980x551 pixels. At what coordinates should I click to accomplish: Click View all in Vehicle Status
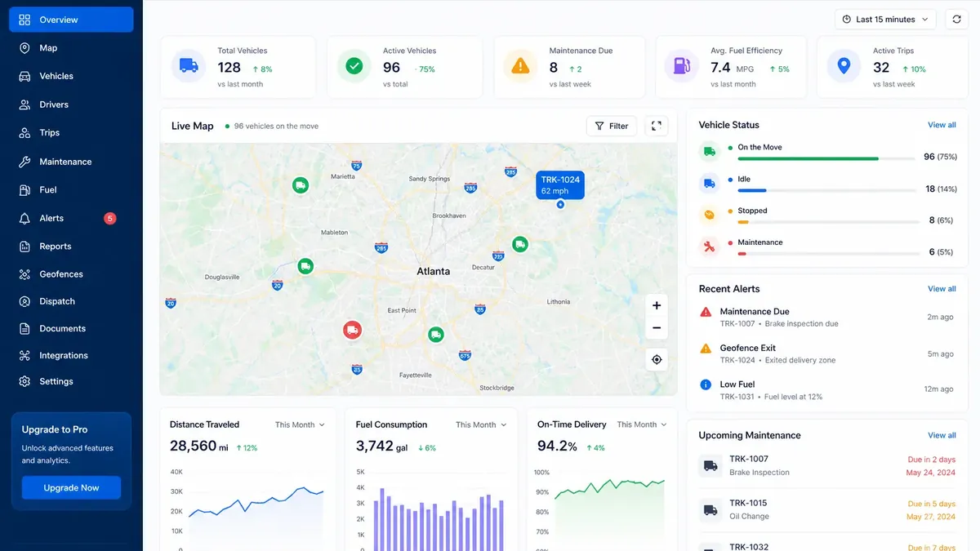point(942,125)
